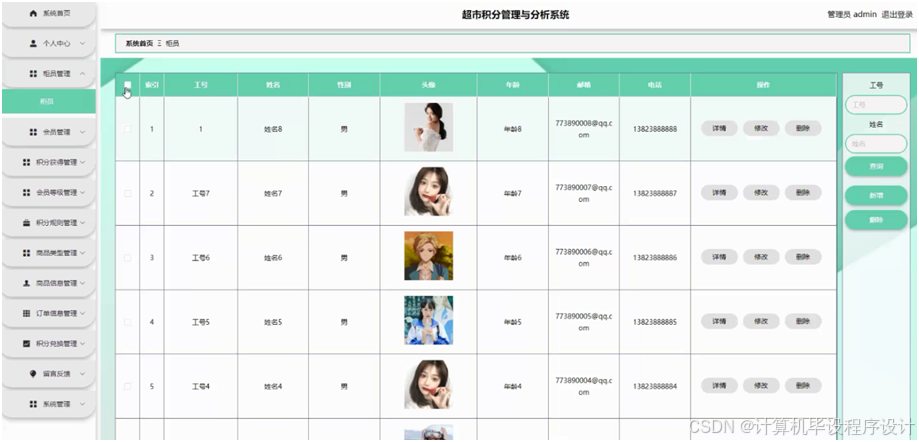Viewport: 919px width, 442px height.
Task: Click the 查询 search button
Action: (876, 166)
